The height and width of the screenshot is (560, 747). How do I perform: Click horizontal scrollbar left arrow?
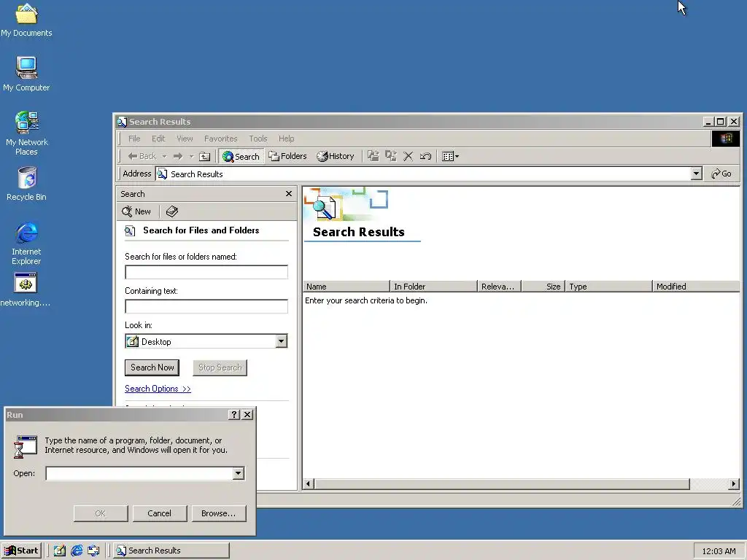click(309, 484)
